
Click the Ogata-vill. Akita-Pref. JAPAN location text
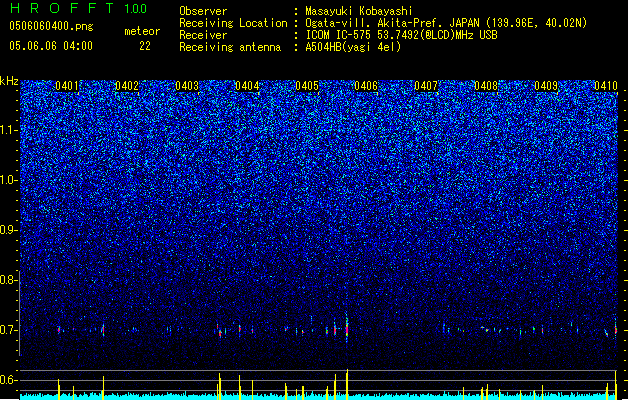(x=446, y=23)
